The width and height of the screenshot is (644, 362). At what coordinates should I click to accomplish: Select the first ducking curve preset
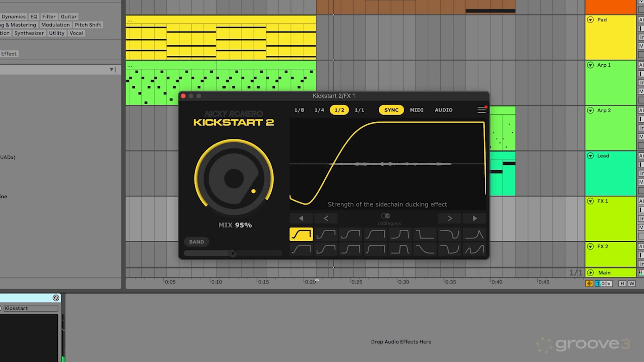coord(301,234)
